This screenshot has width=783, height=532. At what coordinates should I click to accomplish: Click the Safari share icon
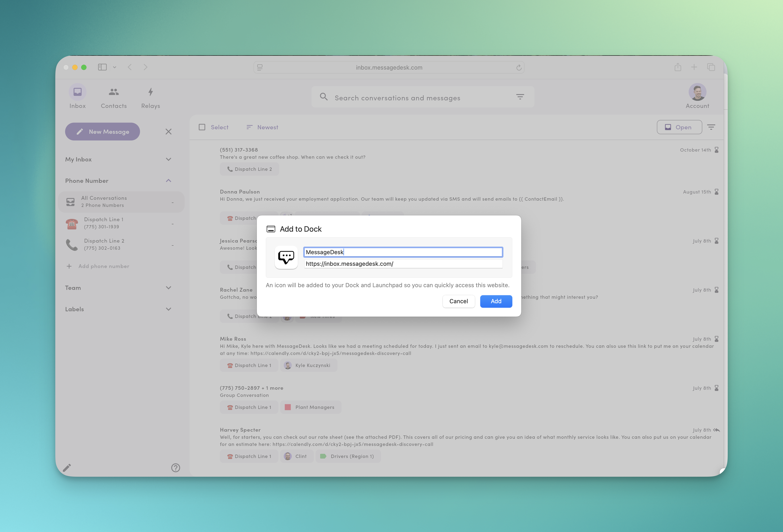coord(678,67)
